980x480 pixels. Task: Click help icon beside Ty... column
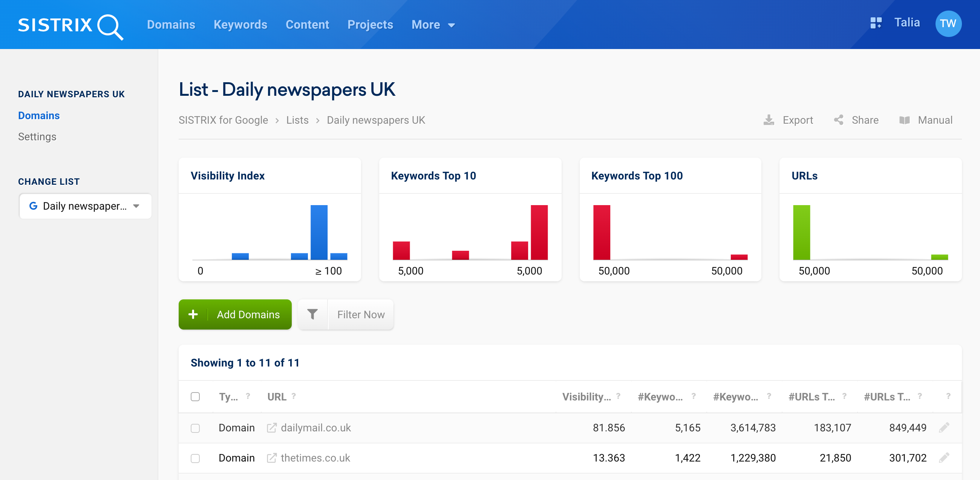(x=248, y=396)
